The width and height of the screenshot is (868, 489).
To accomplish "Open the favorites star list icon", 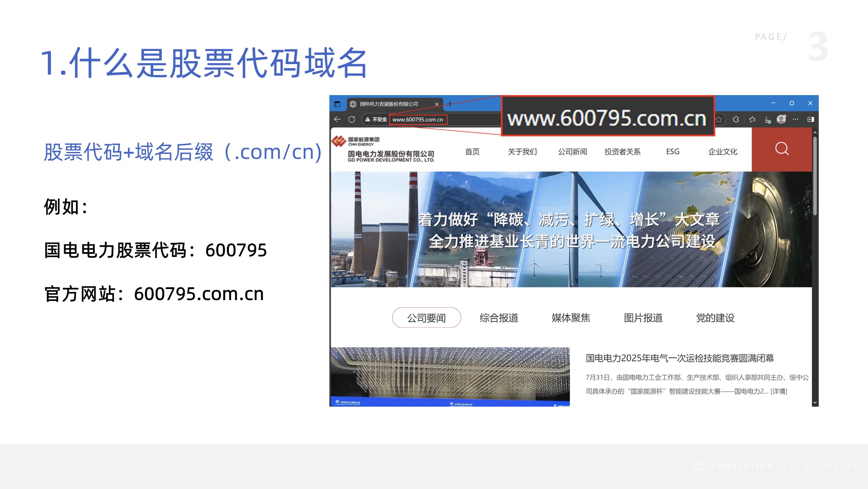I will (x=752, y=120).
